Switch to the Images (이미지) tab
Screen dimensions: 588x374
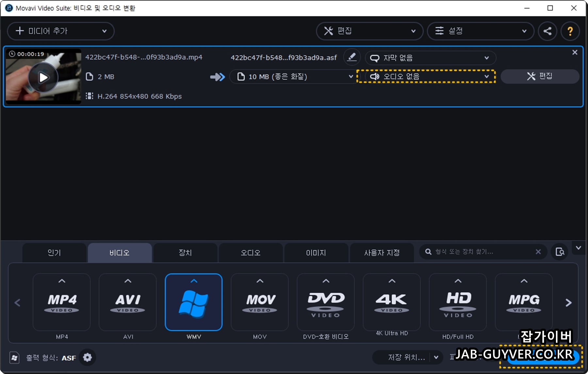point(316,253)
